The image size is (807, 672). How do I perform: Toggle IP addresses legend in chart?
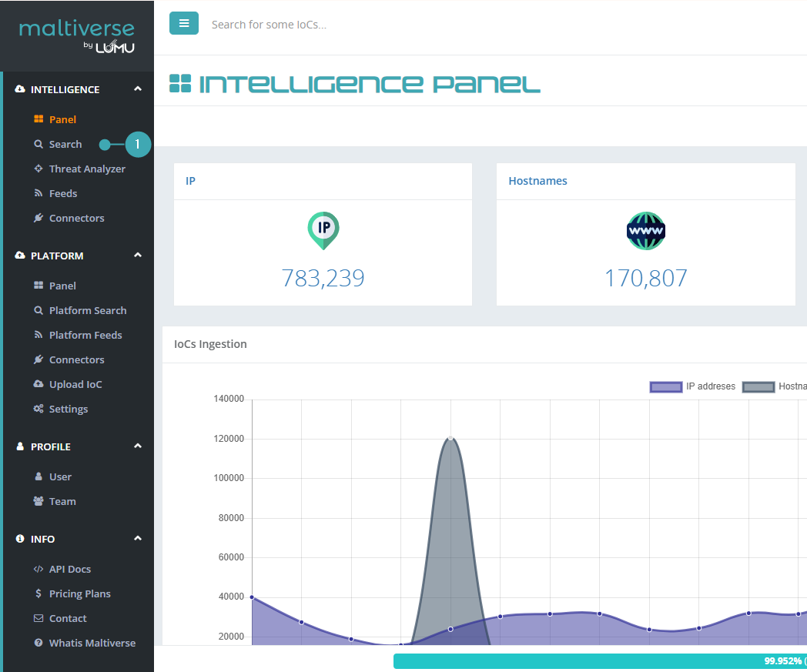[x=693, y=386]
